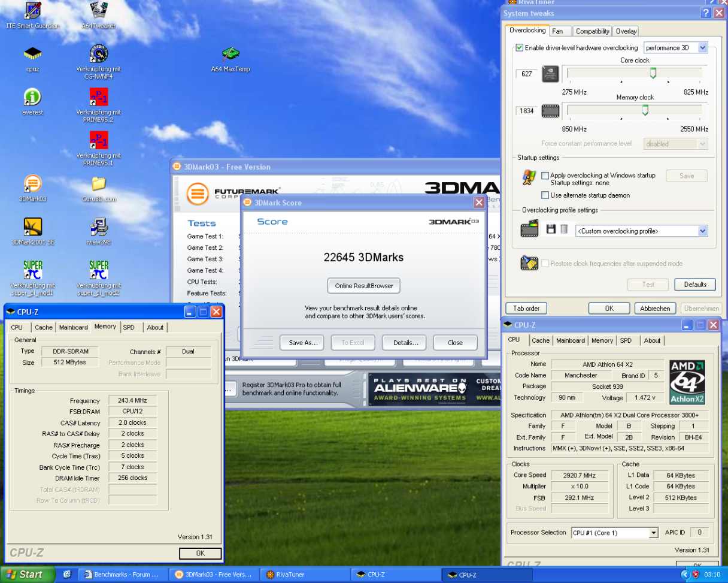The height and width of the screenshot is (583, 728).
Task: Open Overlay tab in System tweaks
Action: tap(626, 31)
